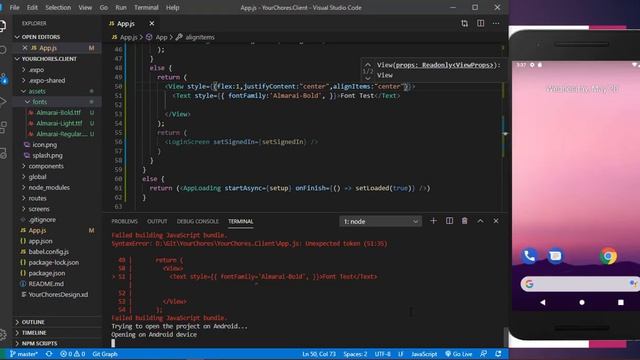Click Google search bar on emulator
The width and height of the screenshot is (640, 360).
[x=580, y=284]
